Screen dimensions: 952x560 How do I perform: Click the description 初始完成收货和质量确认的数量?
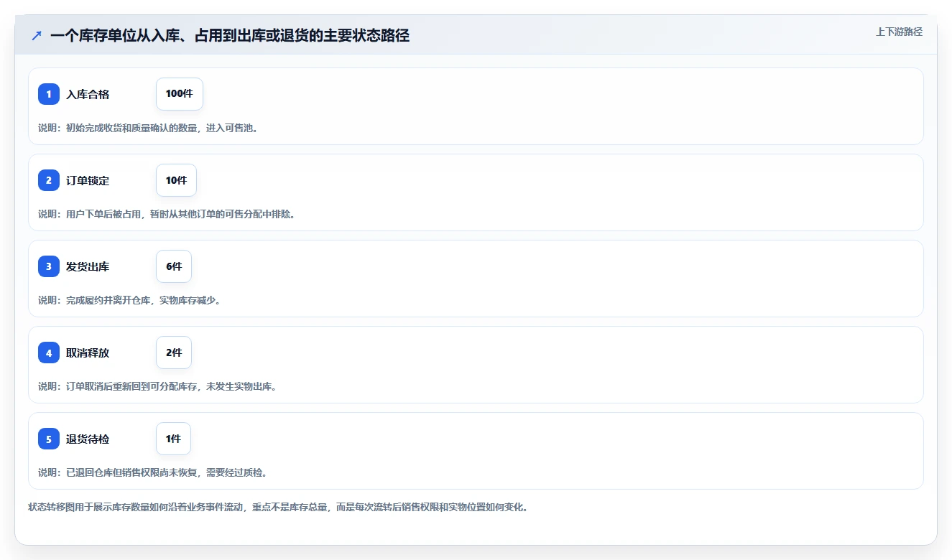[132, 128]
